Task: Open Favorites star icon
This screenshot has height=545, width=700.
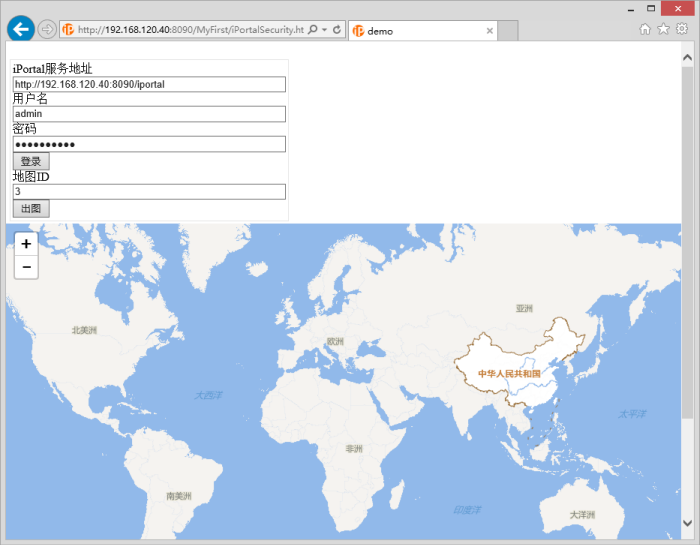Action: coord(663,29)
